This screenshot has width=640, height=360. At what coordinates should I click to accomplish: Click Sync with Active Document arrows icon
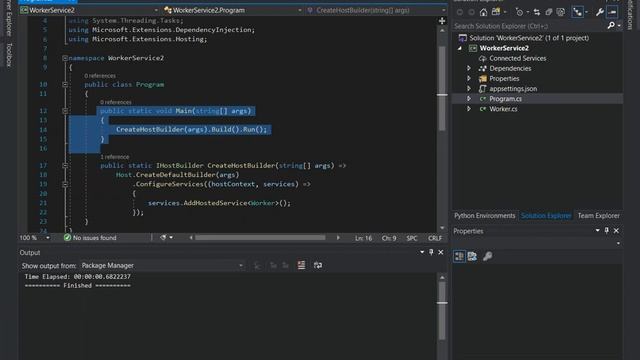point(537,12)
